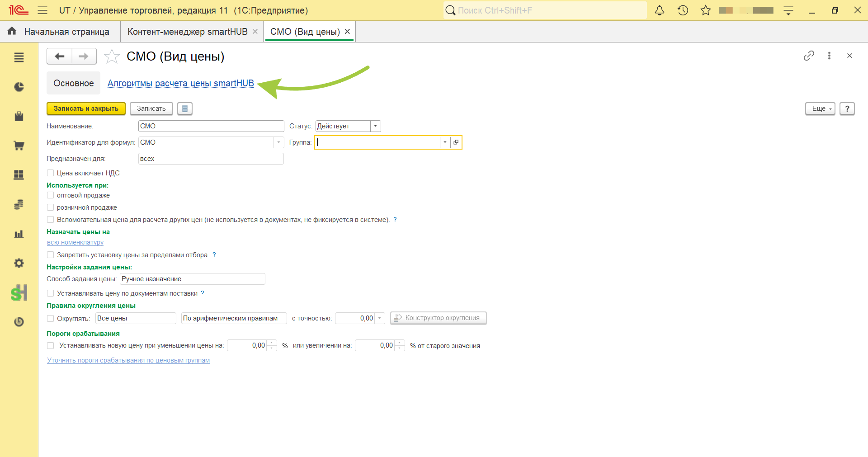
Task: Open 'Алгоритмы расчета цены smartHUB' link
Action: (181, 83)
